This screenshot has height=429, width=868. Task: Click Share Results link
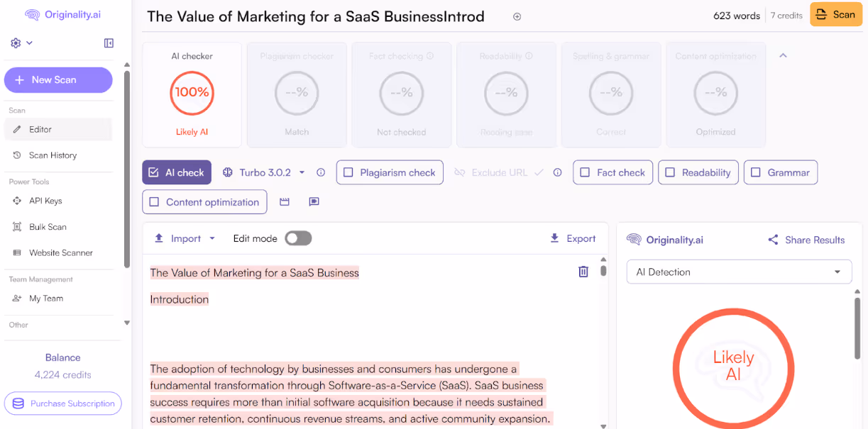806,240
